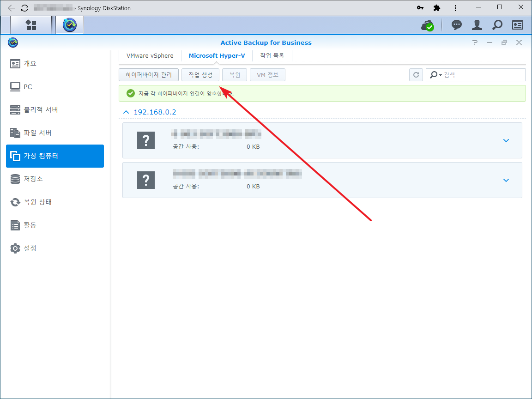Image resolution: width=532 pixels, height=399 pixels.
Task: Switch to the 작업 목록 tab
Action: 272,55
